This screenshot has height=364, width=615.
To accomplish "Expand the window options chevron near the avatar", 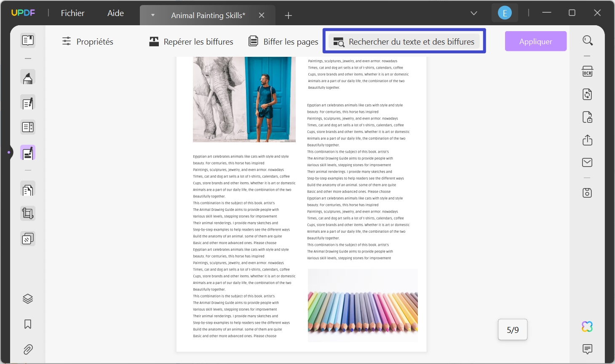I will pyautogui.click(x=473, y=13).
